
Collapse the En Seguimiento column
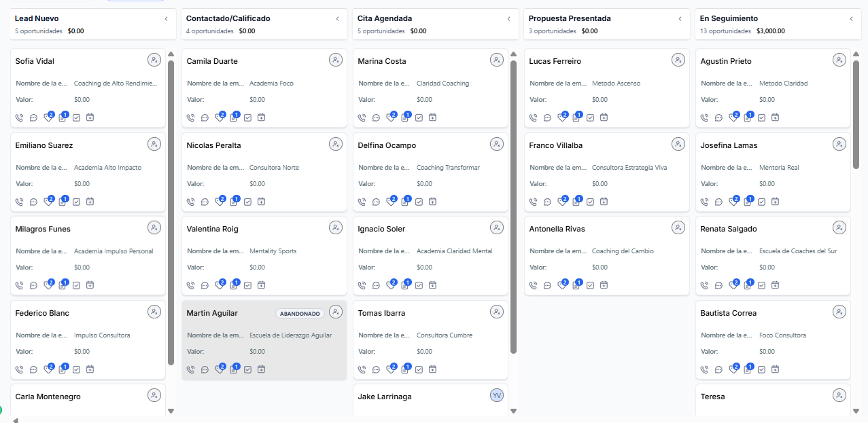[x=851, y=19]
